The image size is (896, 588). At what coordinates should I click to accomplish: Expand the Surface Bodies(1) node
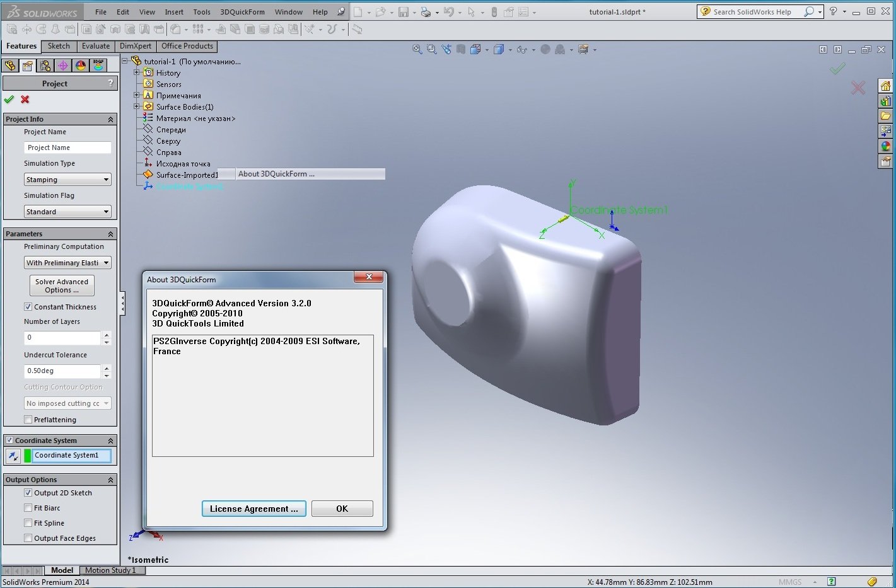click(x=137, y=107)
